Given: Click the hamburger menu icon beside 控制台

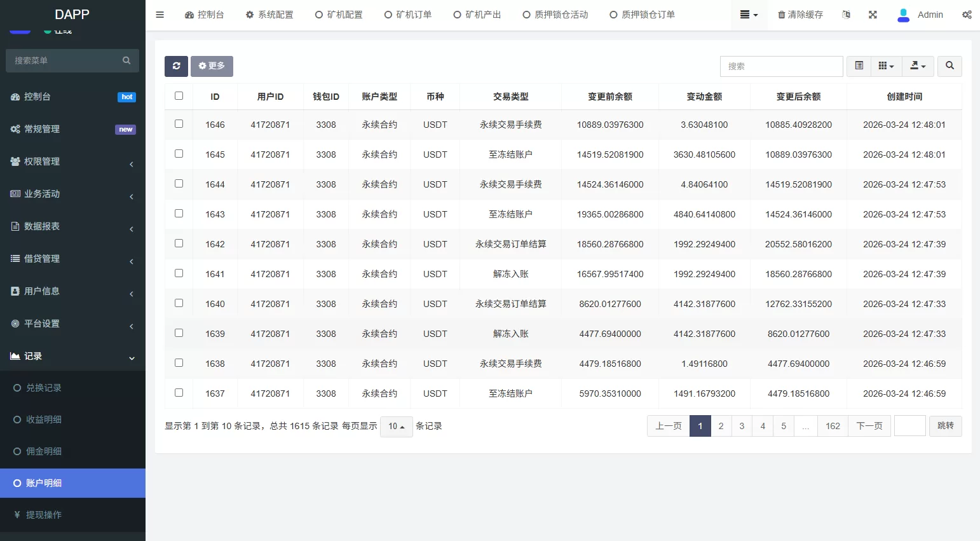Looking at the screenshot, I should pyautogui.click(x=160, y=14).
